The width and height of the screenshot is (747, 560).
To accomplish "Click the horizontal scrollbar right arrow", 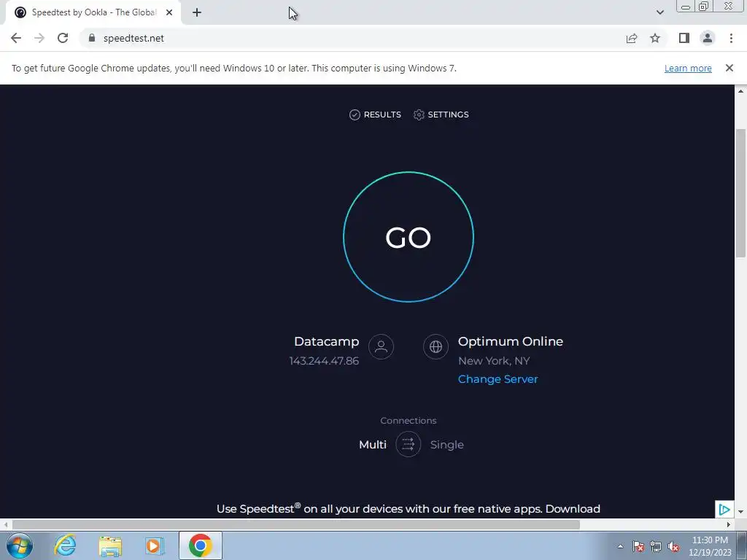I will tap(728, 525).
